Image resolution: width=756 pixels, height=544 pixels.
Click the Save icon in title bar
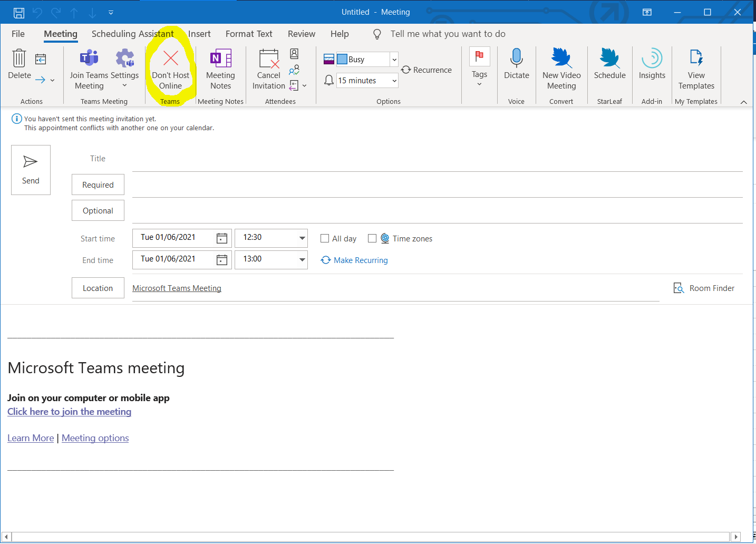tap(19, 12)
